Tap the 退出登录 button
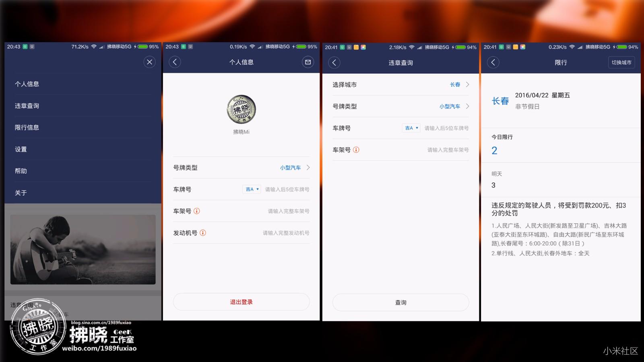Viewport: 644px width, 362px height. (x=241, y=302)
